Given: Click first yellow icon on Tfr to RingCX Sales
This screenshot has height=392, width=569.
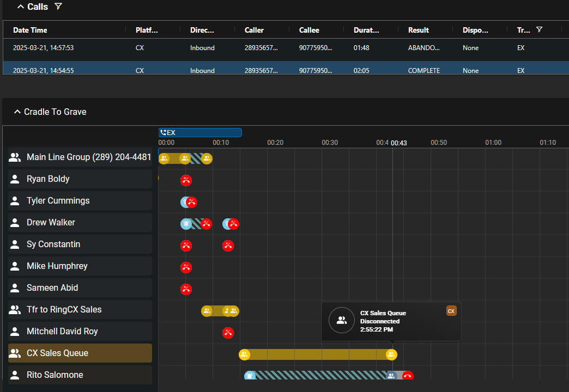Looking at the screenshot, I should click(207, 311).
